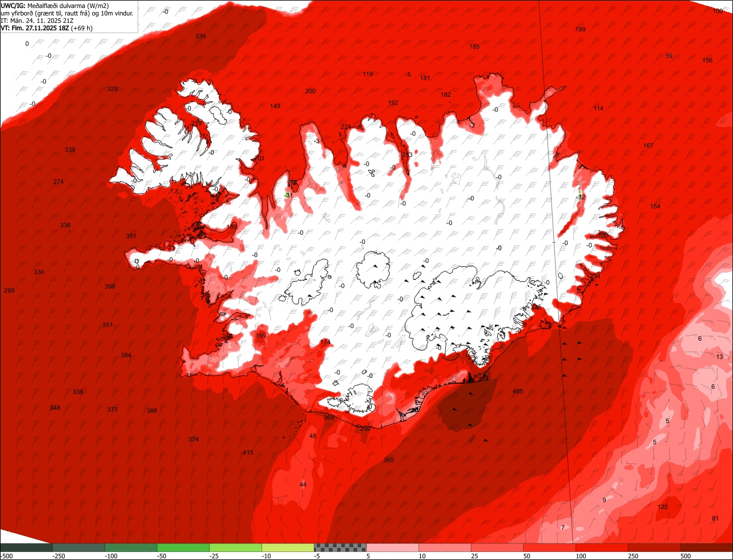Click the checkered -5 to 5 legend swatch
Screen dimensions: 733x560
[340, 547]
